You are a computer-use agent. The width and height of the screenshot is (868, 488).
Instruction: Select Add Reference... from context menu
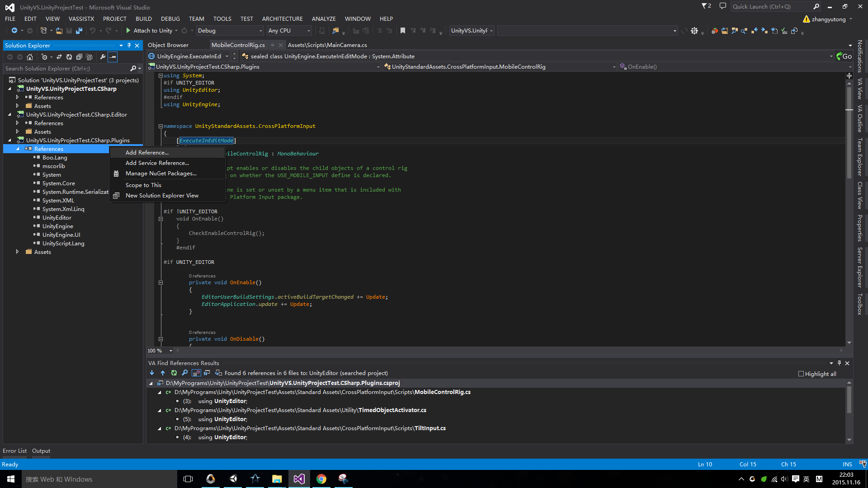(167, 153)
